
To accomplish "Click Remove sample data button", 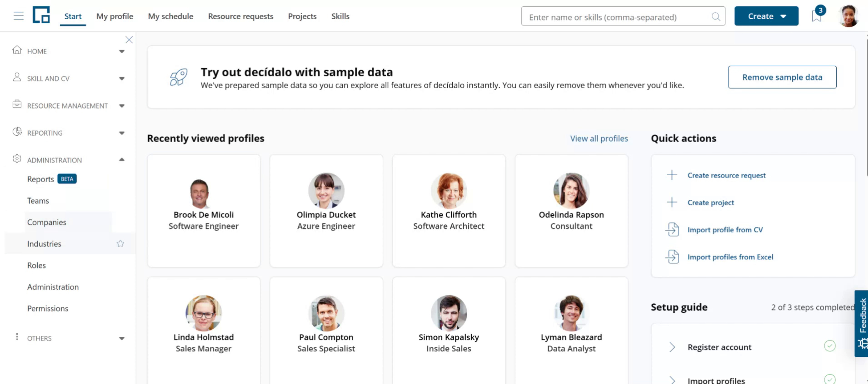I will tap(782, 77).
